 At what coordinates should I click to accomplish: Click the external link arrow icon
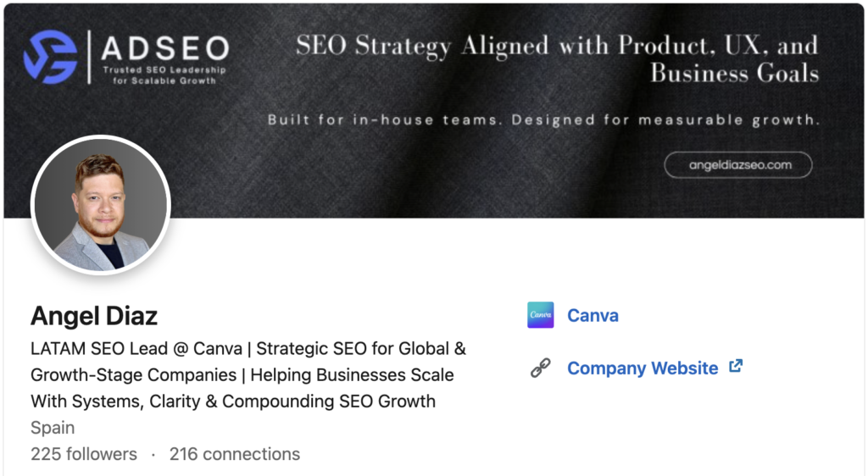click(x=736, y=367)
